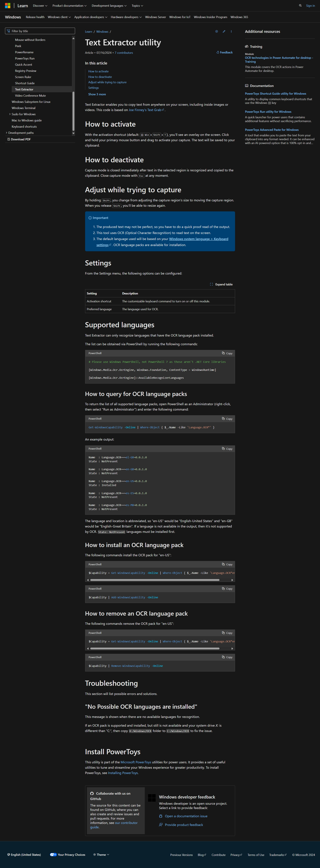
Task: Expand Sudo for Windows tree node
Action: coord(10,114)
